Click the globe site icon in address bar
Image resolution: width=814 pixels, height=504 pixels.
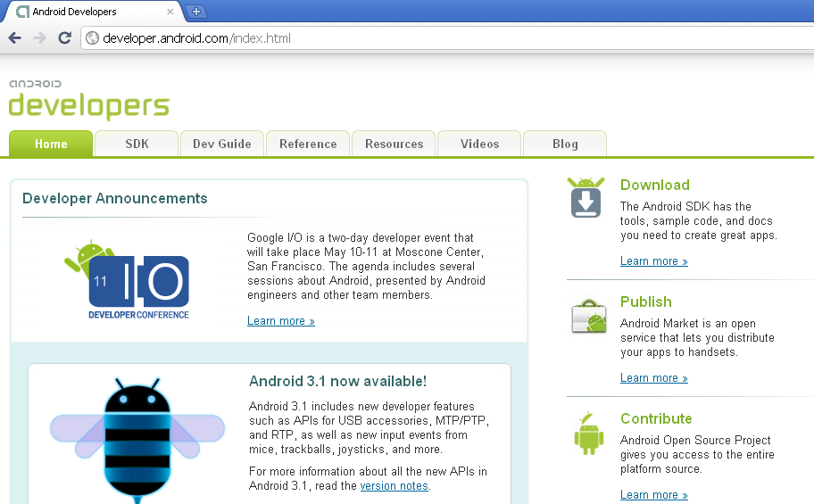(x=93, y=37)
